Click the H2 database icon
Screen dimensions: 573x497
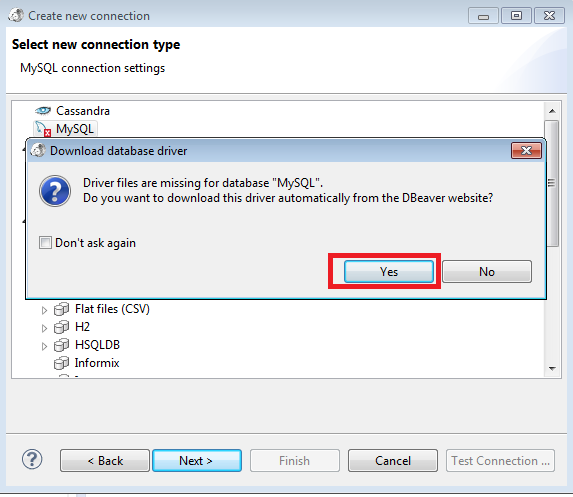(61, 327)
